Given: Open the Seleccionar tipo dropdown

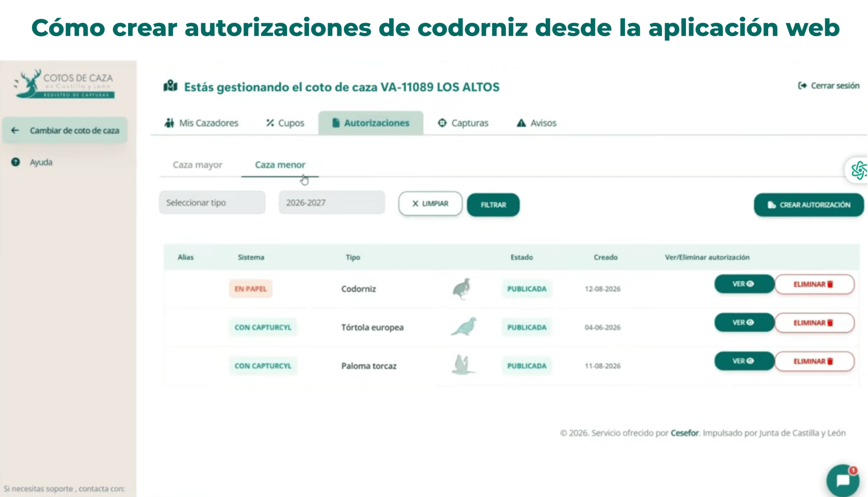Looking at the screenshot, I should 212,203.
